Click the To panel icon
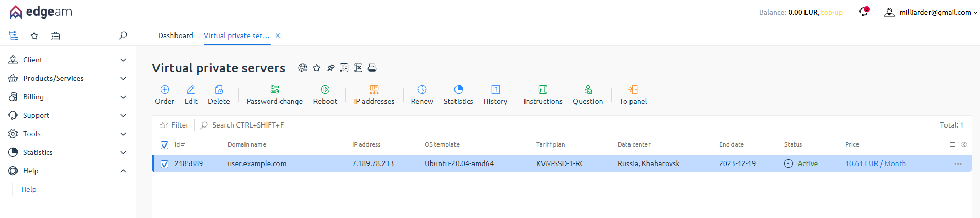The width and height of the screenshot is (980, 218). [633, 90]
